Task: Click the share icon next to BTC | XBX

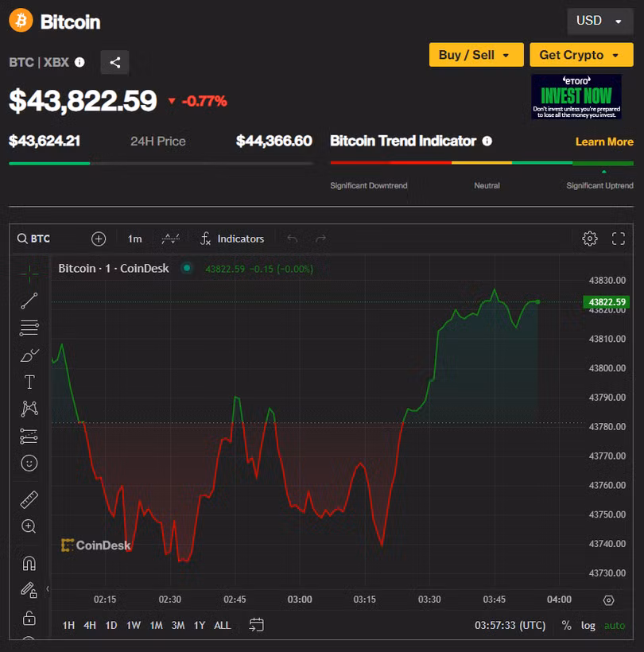Action: 114,62
